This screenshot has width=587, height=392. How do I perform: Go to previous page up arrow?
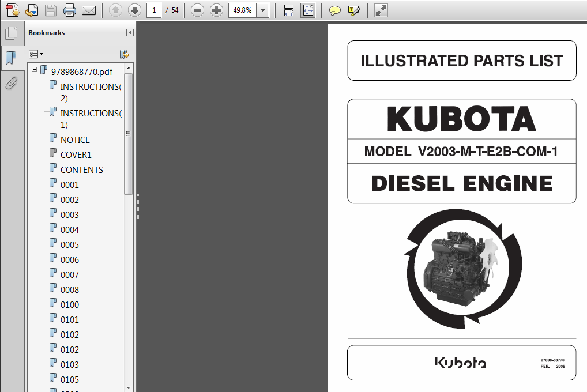click(x=115, y=10)
